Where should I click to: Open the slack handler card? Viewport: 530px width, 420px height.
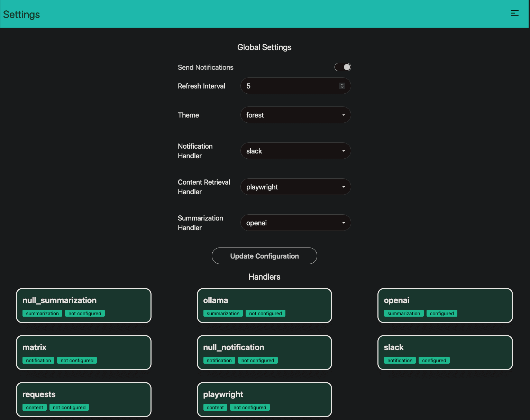point(445,353)
